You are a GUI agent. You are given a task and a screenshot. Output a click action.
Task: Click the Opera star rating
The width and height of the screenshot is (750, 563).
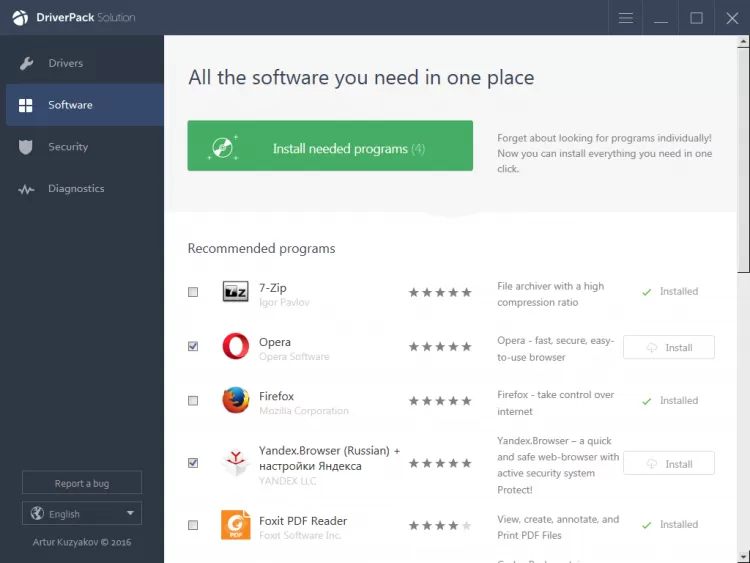(439, 347)
